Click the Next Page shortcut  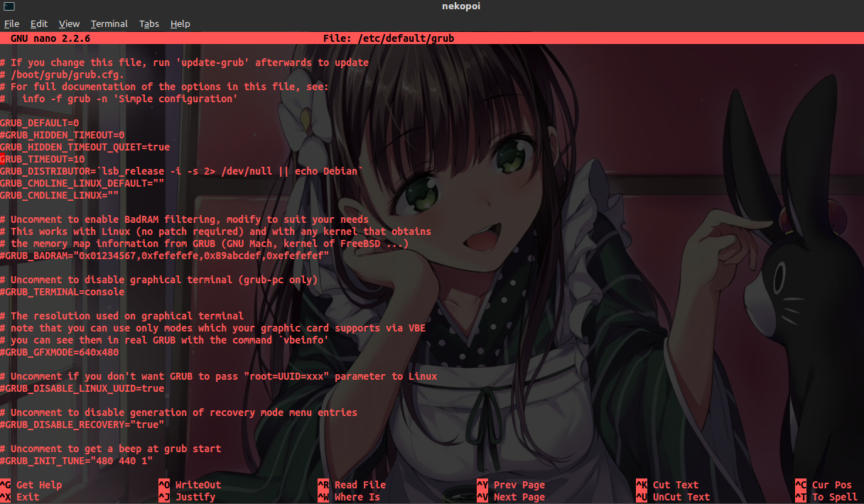(519, 497)
